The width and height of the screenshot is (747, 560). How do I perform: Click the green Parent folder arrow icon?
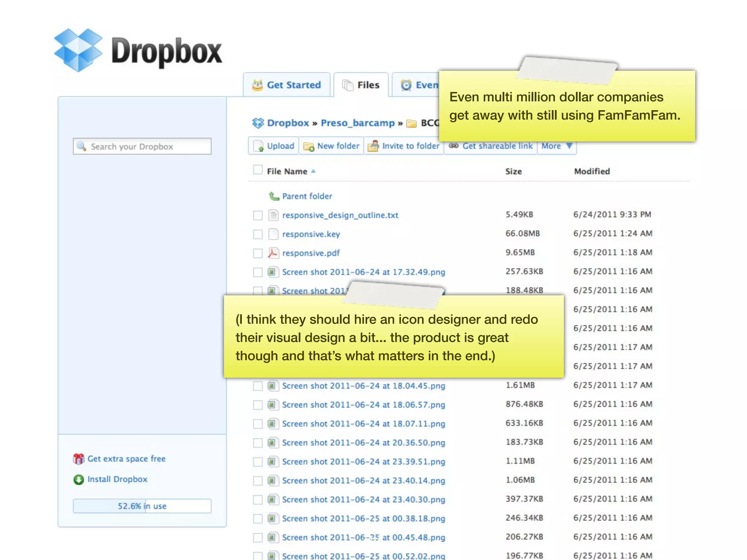[x=274, y=196]
